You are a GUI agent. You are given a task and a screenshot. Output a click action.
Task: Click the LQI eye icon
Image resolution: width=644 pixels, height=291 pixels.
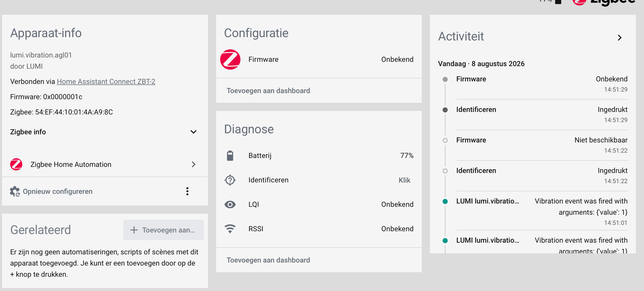pyautogui.click(x=230, y=205)
